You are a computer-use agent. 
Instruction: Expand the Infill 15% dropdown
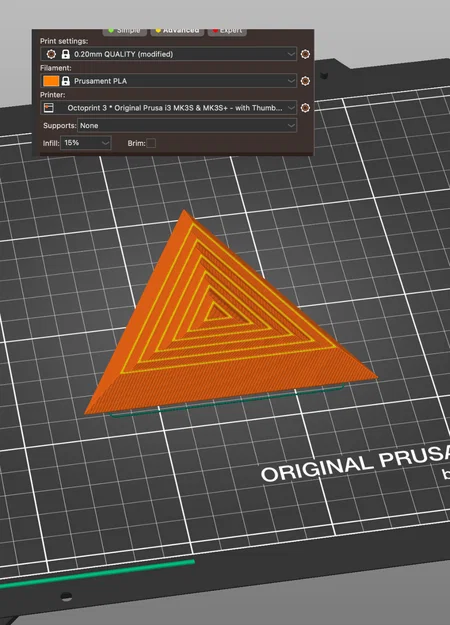(x=86, y=143)
